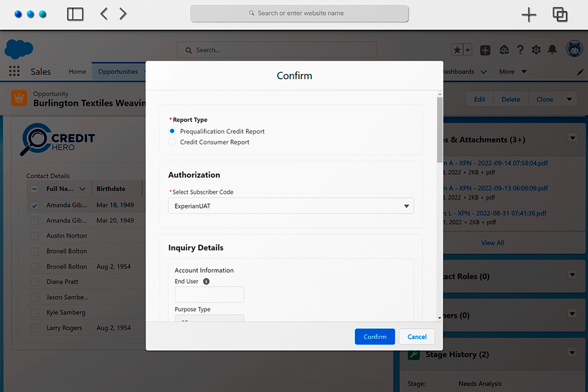Expand the Stage History panel dropdown
Screen dimensions: 588x392
pyautogui.click(x=572, y=352)
